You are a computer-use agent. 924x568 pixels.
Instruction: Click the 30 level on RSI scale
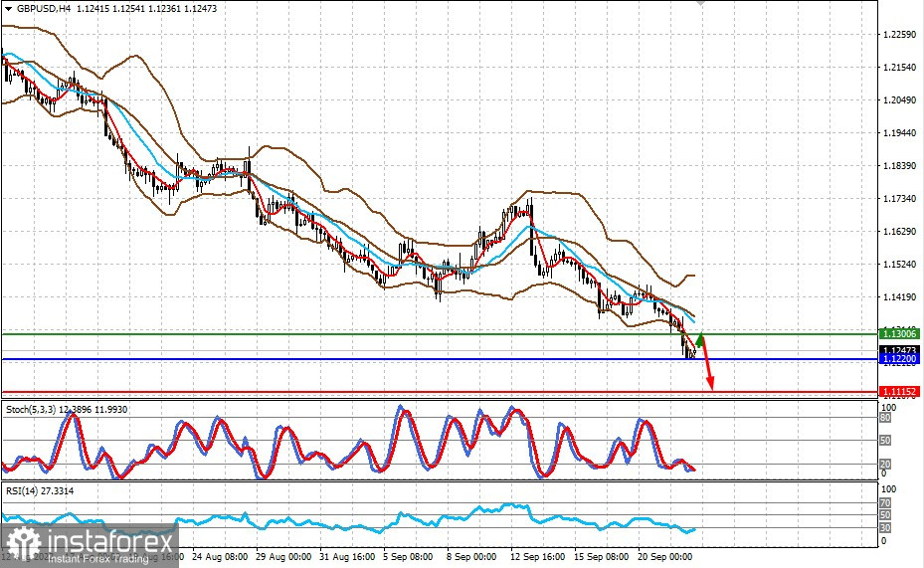coord(885,527)
